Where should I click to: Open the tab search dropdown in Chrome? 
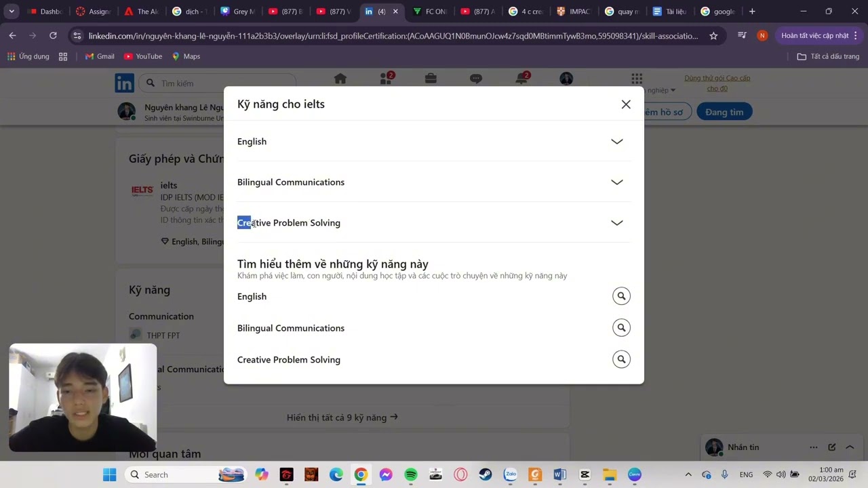[x=12, y=12]
